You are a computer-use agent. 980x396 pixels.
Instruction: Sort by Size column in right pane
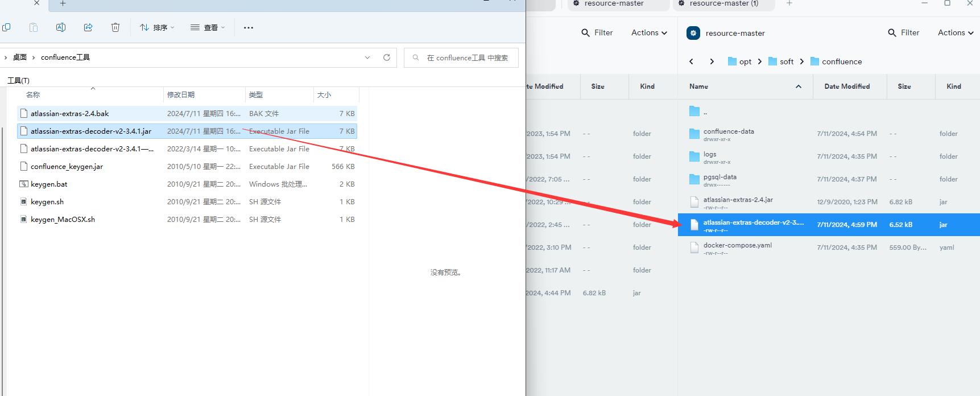point(904,86)
